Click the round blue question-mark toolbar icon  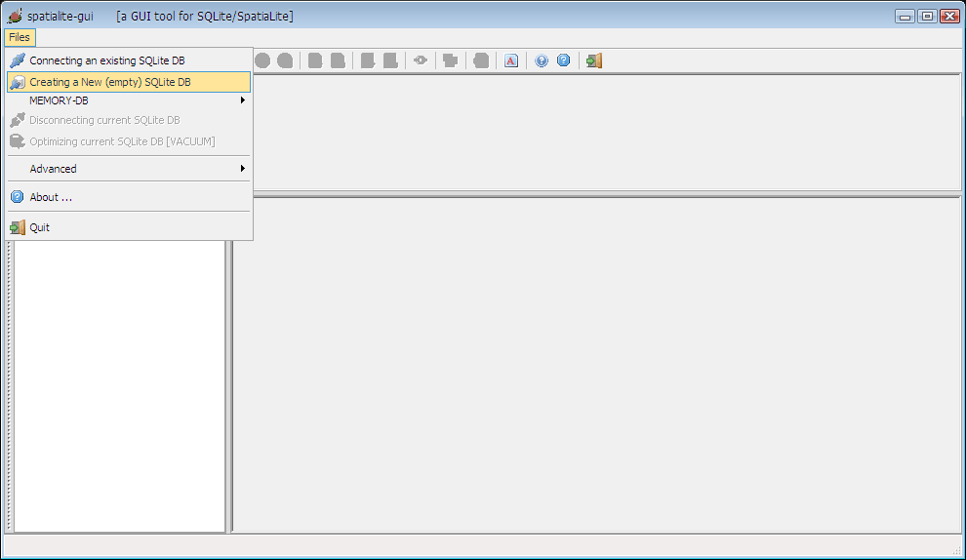(x=541, y=60)
